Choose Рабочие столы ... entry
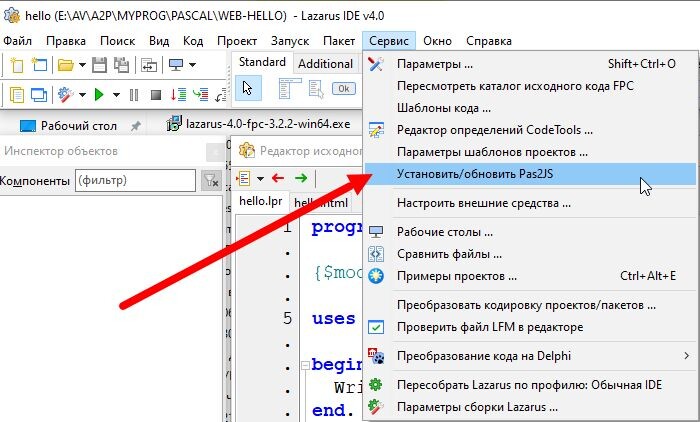 (530, 232)
